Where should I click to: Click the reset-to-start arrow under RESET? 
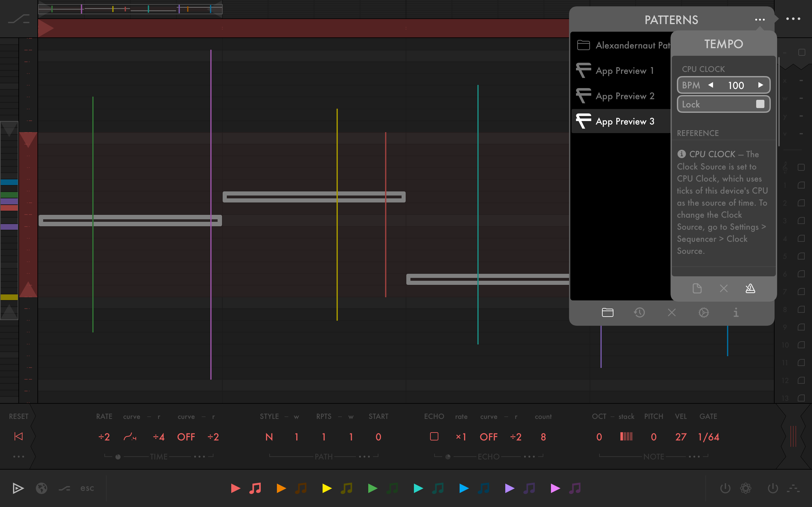click(18, 436)
